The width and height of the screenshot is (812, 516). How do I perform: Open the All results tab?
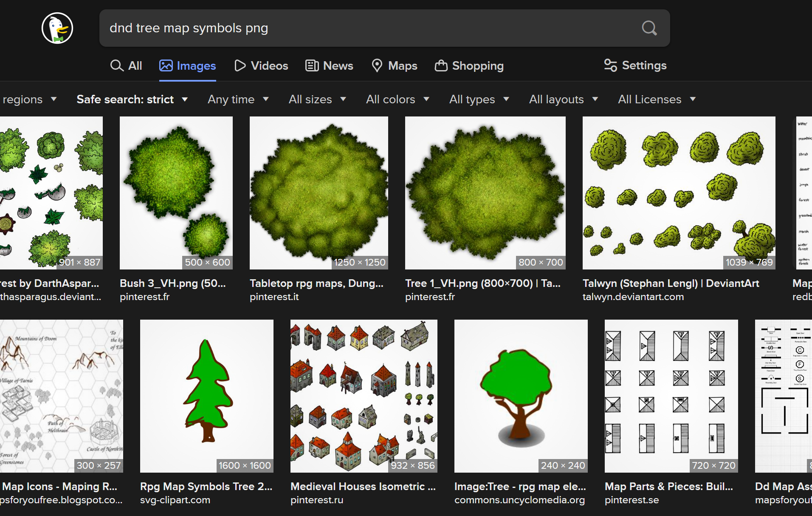(126, 65)
